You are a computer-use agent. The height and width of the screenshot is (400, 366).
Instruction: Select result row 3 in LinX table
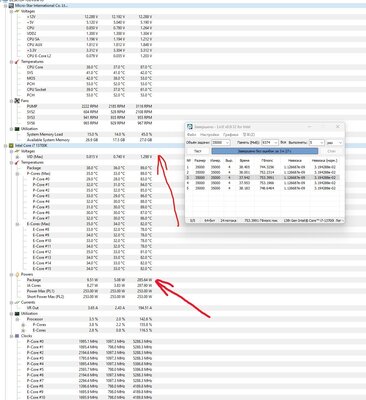[x=262, y=178]
